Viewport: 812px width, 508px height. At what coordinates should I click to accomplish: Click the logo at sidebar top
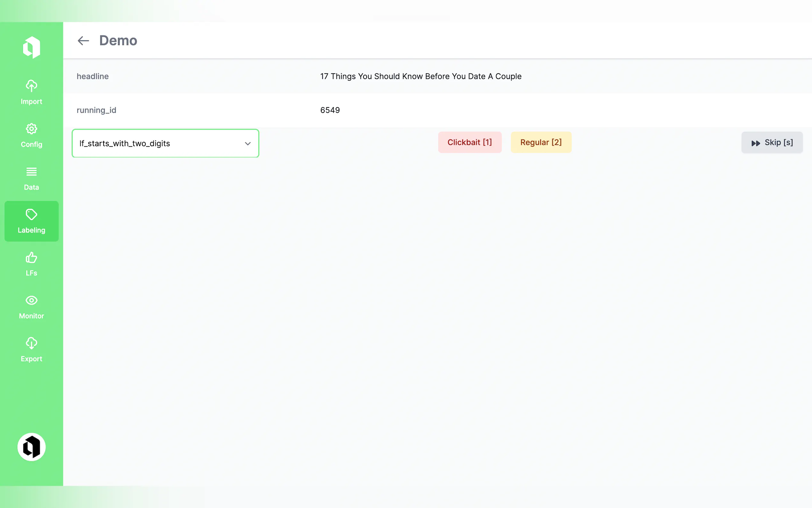(x=31, y=47)
